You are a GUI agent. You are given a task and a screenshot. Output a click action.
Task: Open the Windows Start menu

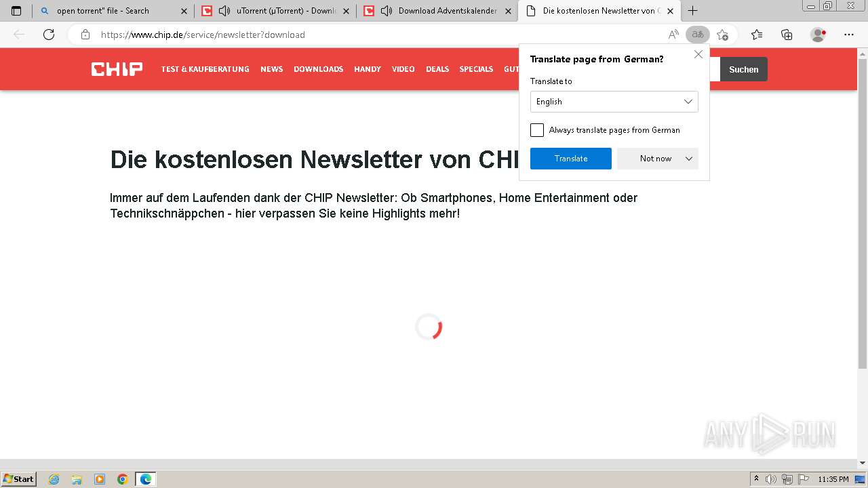[19, 479]
